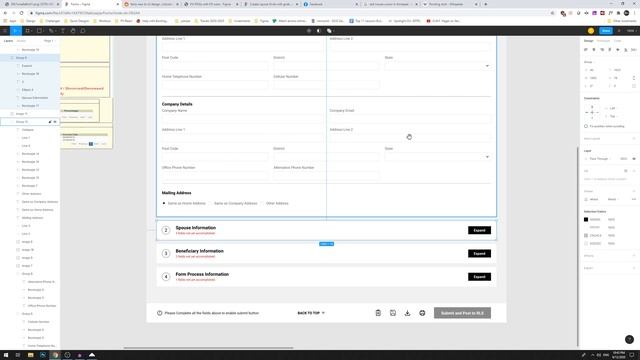Image resolution: width=640 pixels, height=360 pixels.
Task: Select the Text tool
Action: pos(63,31)
